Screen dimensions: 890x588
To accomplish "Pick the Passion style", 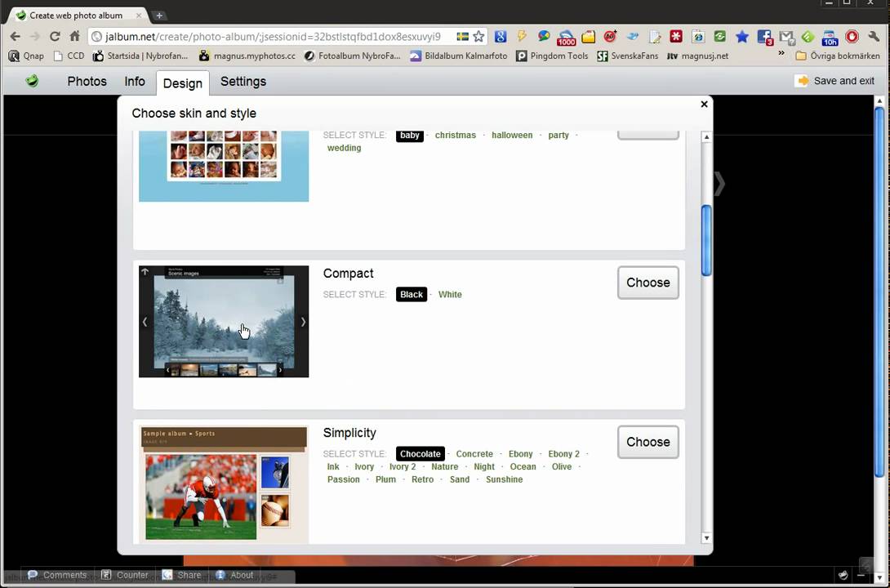I will [x=344, y=479].
